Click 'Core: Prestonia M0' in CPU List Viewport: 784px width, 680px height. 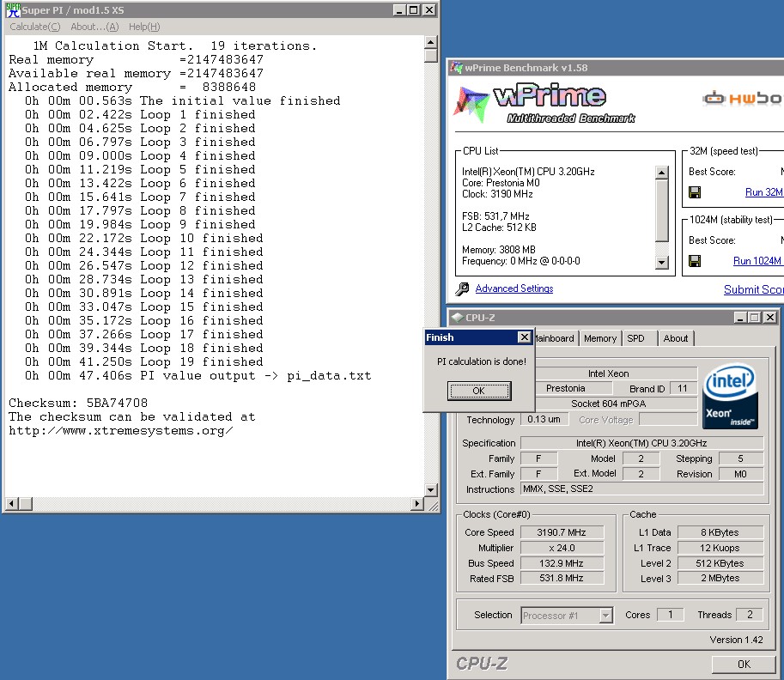(x=501, y=183)
